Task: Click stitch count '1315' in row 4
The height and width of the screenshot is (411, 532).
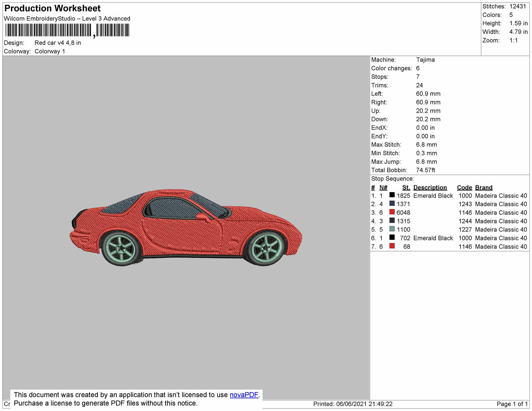Action: [403, 221]
